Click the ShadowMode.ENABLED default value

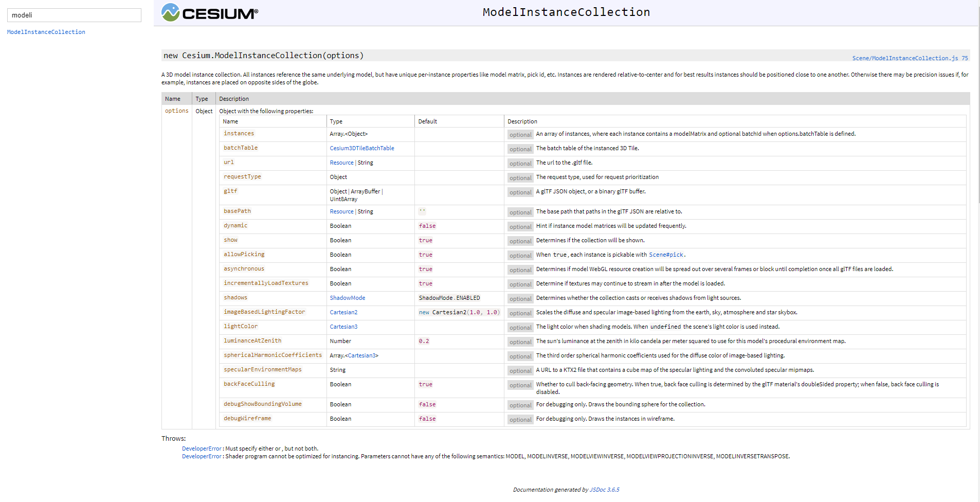449,298
